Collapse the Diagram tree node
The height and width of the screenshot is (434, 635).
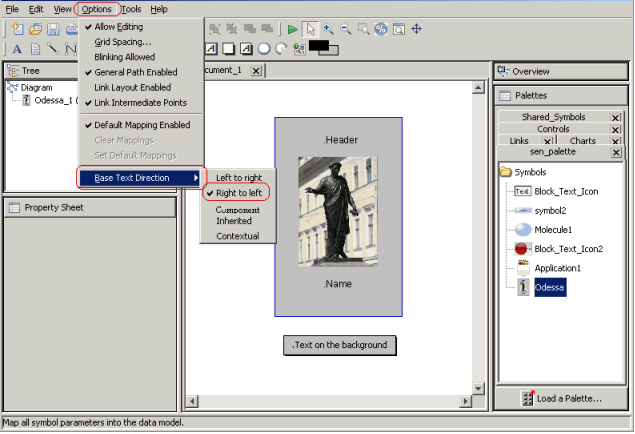coord(13,88)
